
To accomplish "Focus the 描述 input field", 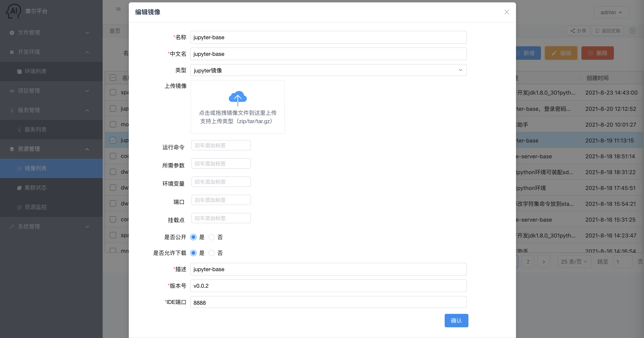I will click(x=328, y=269).
